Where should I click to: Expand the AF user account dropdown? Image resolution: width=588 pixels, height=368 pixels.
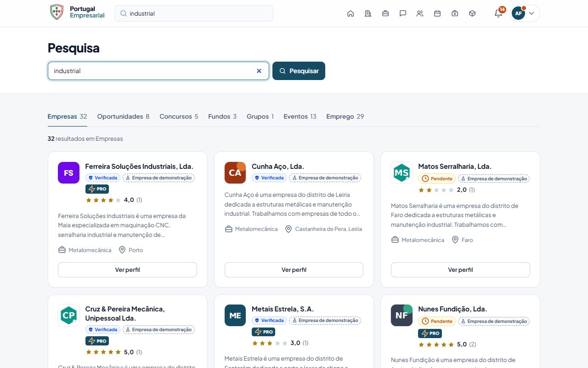(525, 13)
